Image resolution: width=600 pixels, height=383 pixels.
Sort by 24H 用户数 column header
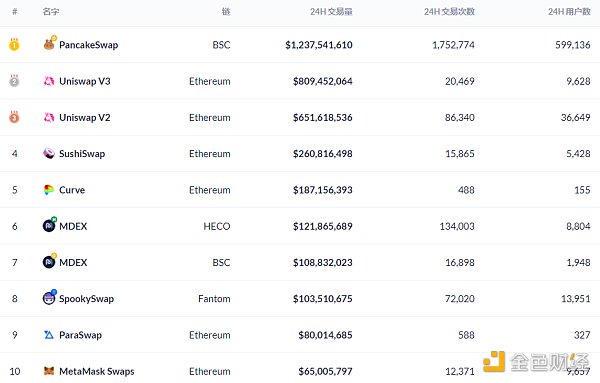click(569, 12)
